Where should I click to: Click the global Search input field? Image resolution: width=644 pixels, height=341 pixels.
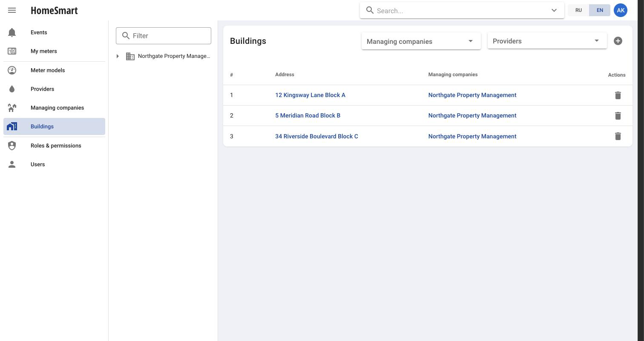(x=462, y=11)
